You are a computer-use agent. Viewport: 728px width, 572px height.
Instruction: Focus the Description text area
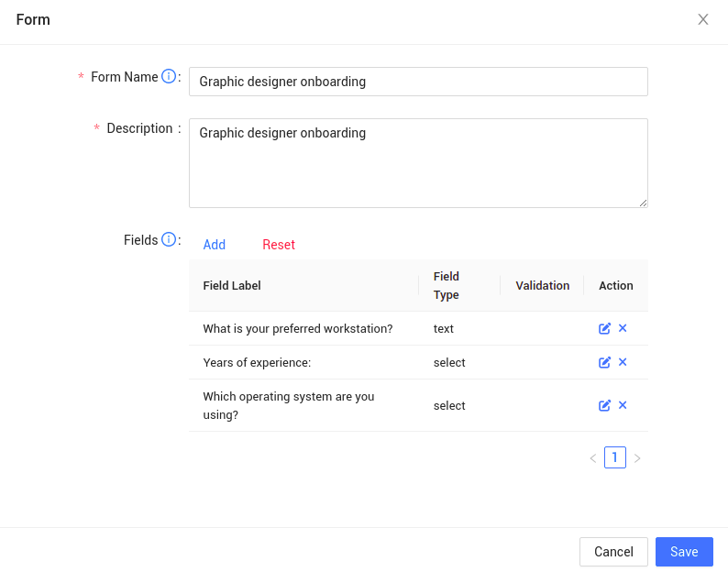pos(418,163)
